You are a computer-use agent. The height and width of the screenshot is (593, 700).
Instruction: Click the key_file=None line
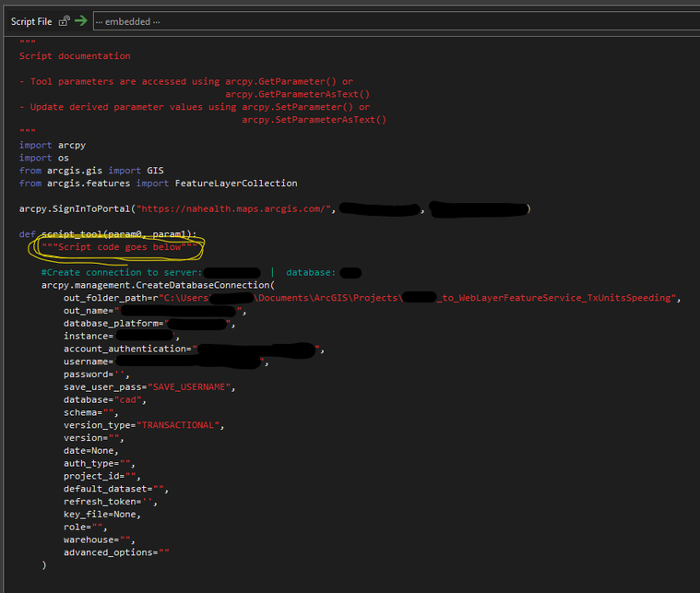[x=102, y=515]
